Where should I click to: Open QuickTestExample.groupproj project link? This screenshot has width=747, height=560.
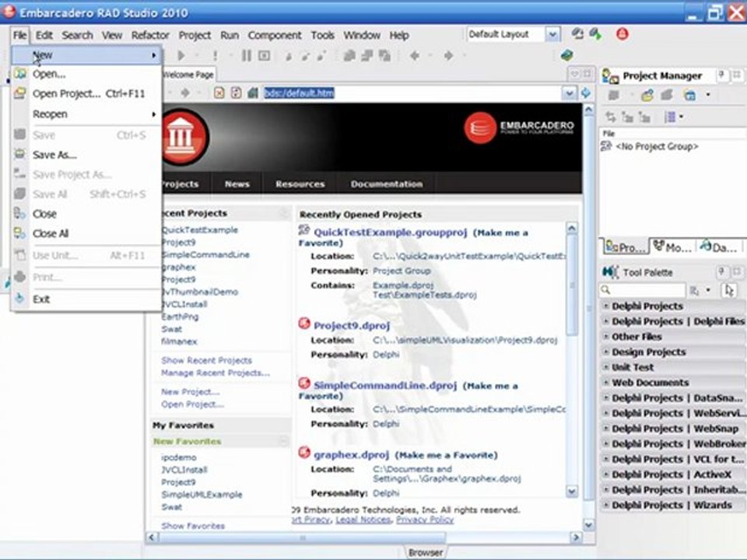pyautogui.click(x=390, y=233)
